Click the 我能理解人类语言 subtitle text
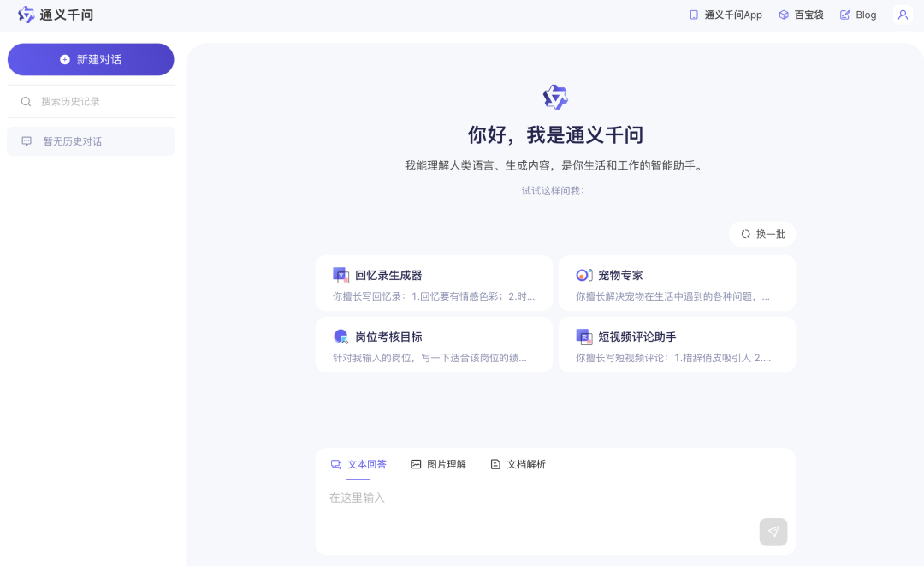The height and width of the screenshot is (566, 924). (x=555, y=165)
